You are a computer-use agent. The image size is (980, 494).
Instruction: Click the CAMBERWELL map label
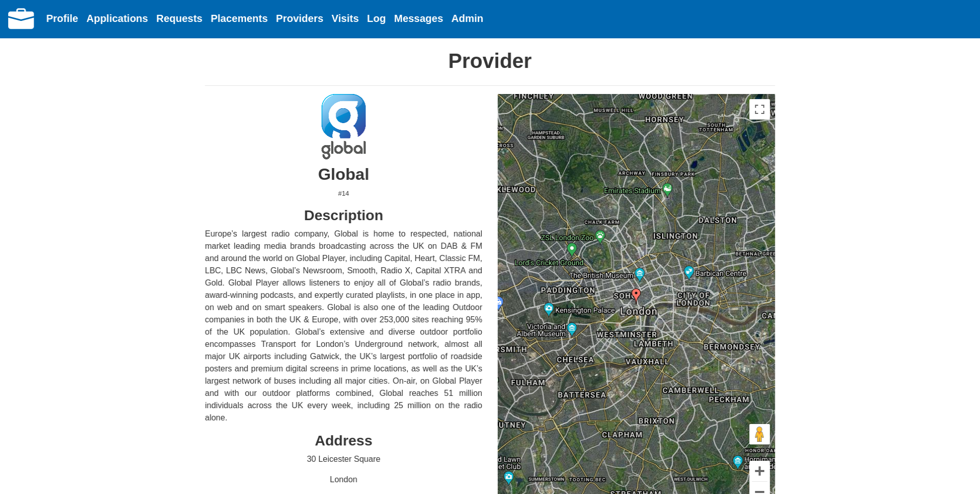point(691,390)
